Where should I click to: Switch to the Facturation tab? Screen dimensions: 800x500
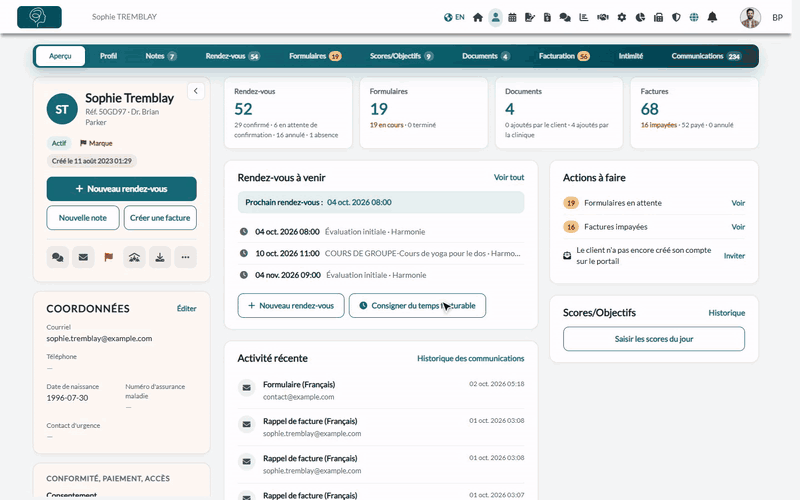[564, 56]
